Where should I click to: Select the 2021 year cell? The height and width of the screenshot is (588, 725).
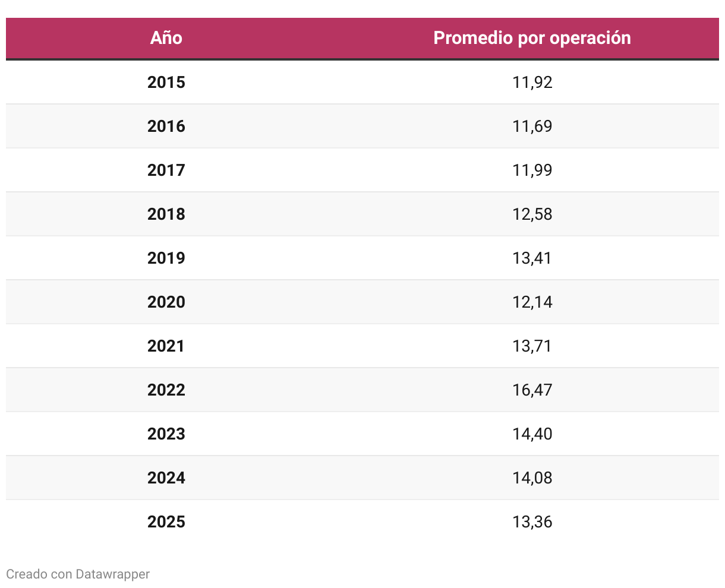point(166,346)
